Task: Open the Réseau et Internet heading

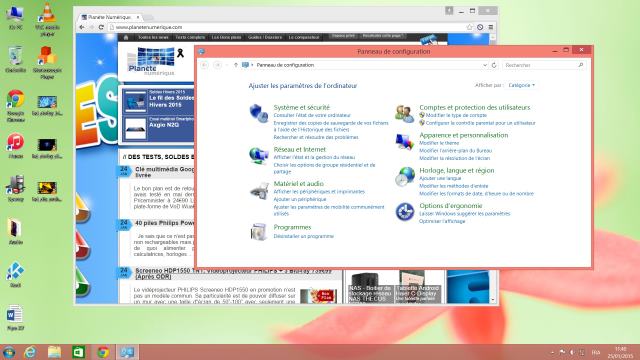Action: pyautogui.click(x=300, y=149)
